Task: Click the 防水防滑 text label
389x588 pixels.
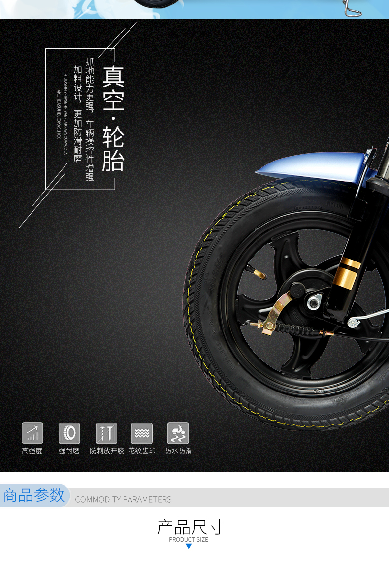Action: [x=178, y=451]
